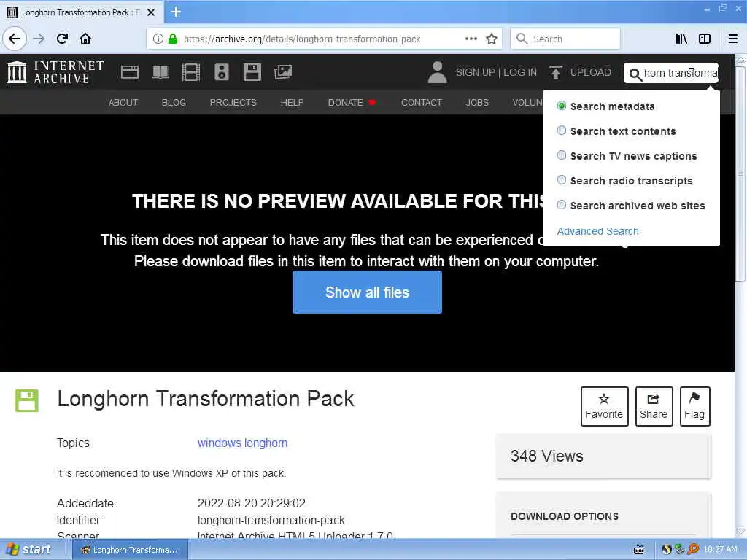This screenshot has width=747, height=560.
Task: Click the page vertical scrollbar thumb
Action: tap(741, 174)
